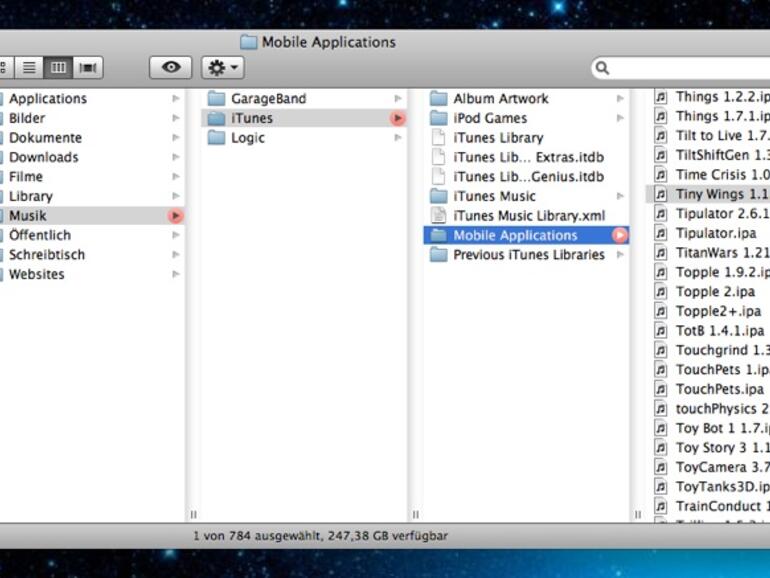Click the Mobile Applications title folder icon
The width and height of the screenshot is (770, 578).
coord(248,42)
